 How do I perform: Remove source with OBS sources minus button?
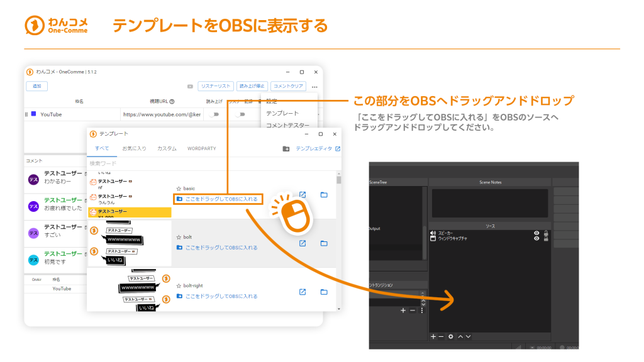click(x=441, y=337)
